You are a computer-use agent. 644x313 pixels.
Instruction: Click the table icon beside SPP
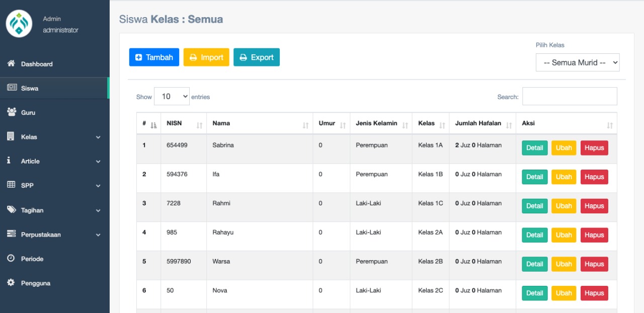(x=11, y=185)
